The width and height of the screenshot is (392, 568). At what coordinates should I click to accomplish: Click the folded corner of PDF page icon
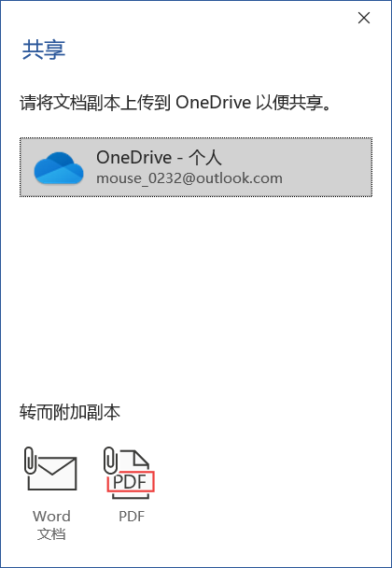point(142,458)
